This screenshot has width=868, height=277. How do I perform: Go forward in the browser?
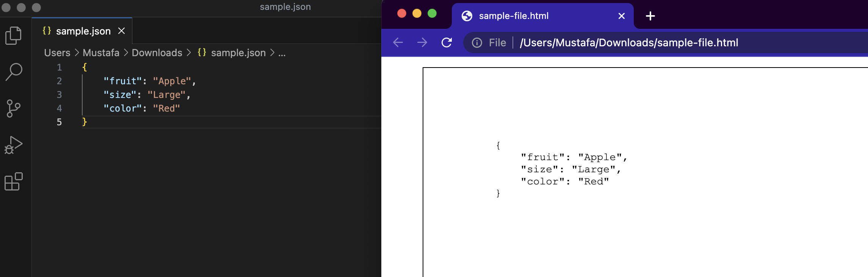tap(422, 42)
